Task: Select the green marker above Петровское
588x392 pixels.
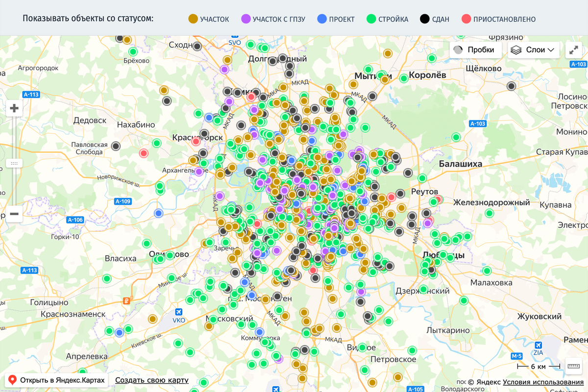Action: 412,350
